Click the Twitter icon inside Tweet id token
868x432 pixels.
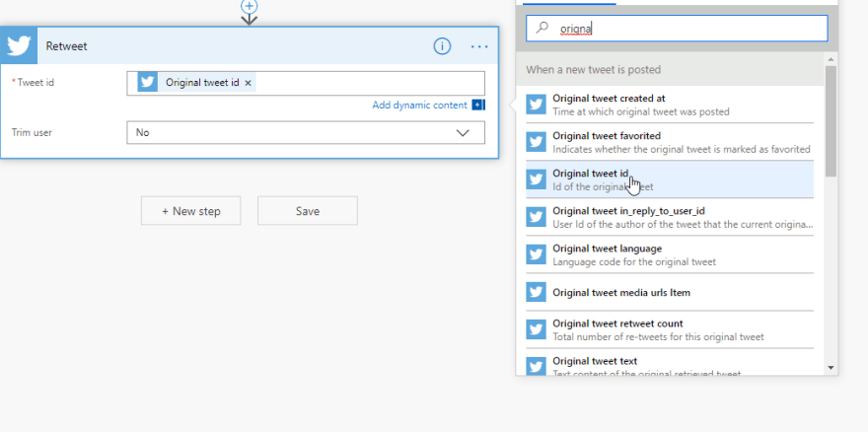[x=147, y=83]
